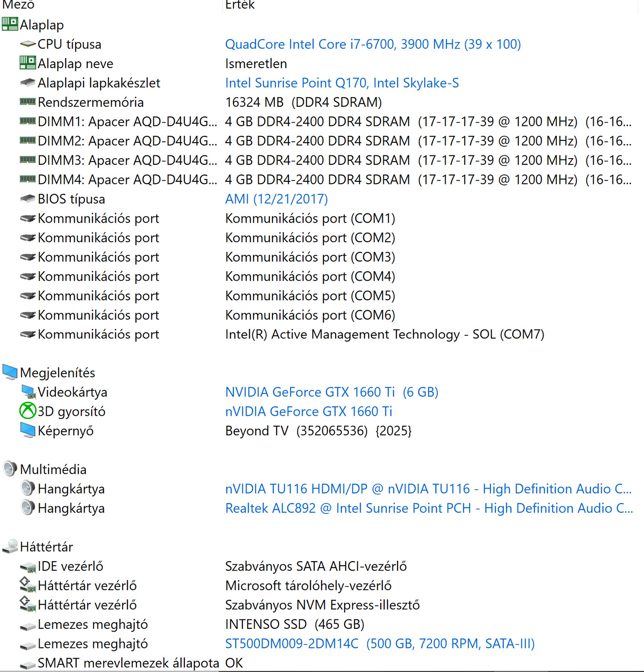Click the Rendszermemória RAM icon
The width and height of the screenshot is (644, 672).
tap(28, 102)
